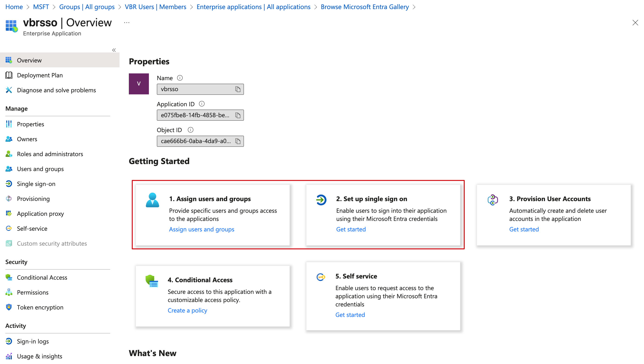644x364 pixels.
Task: Click the Assign users and groups link
Action: [201, 229]
